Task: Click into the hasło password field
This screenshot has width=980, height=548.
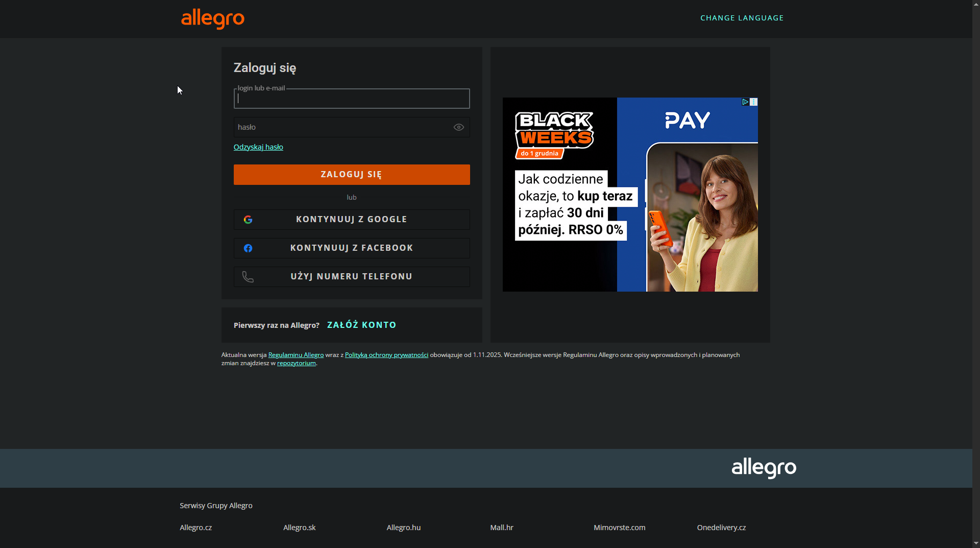Action: [342, 127]
